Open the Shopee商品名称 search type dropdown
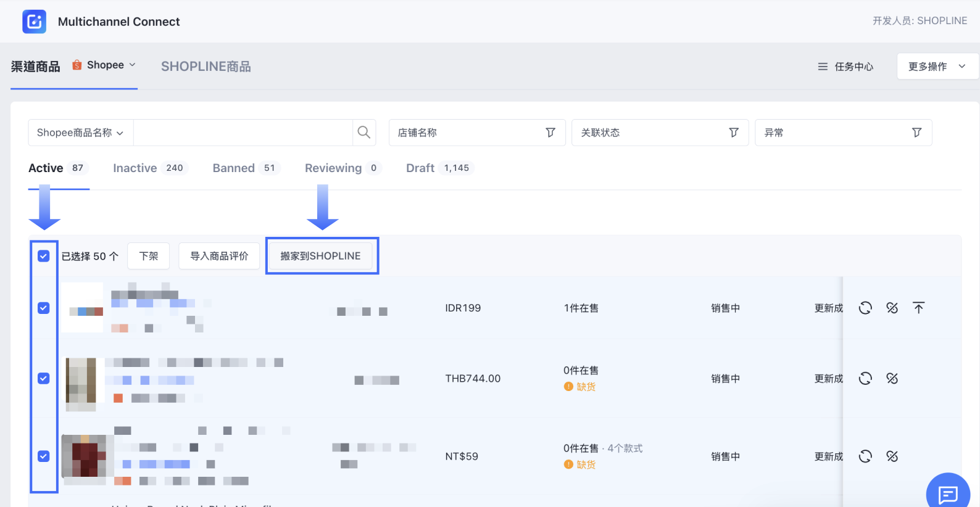This screenshot has width=980, height=507. (80, 133)
